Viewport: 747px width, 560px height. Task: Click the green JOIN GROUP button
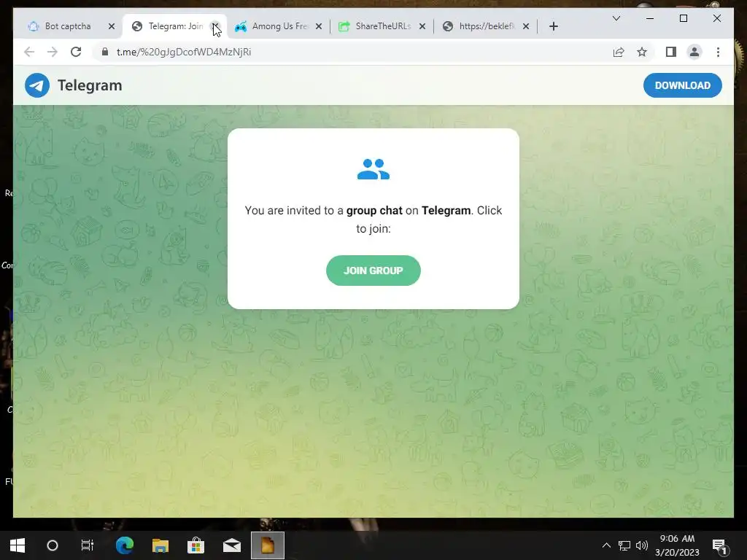[x=373, y=271]
